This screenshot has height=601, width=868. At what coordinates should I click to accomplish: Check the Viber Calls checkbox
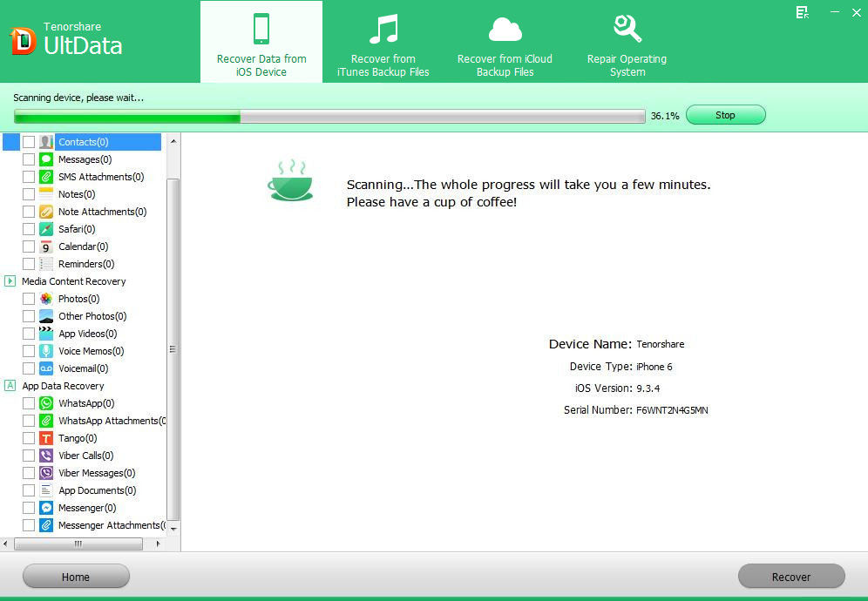(x=29, y=456)
